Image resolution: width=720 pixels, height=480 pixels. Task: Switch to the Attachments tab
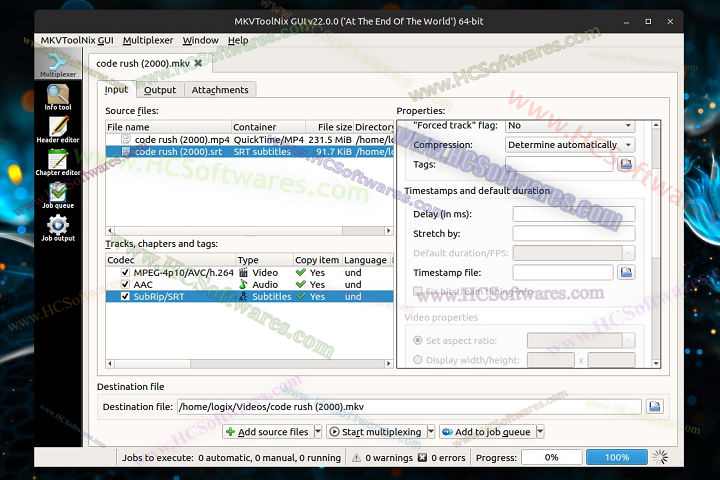[220, 90]
